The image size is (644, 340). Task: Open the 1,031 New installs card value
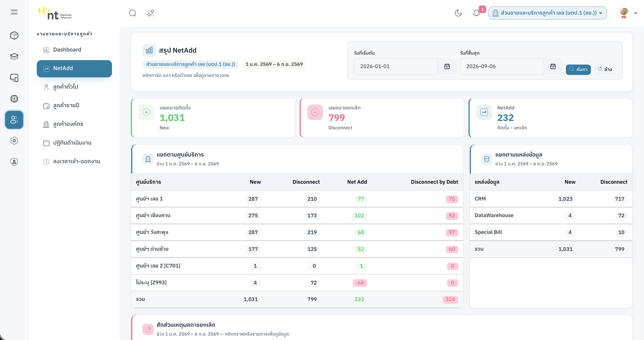[172, 118]
